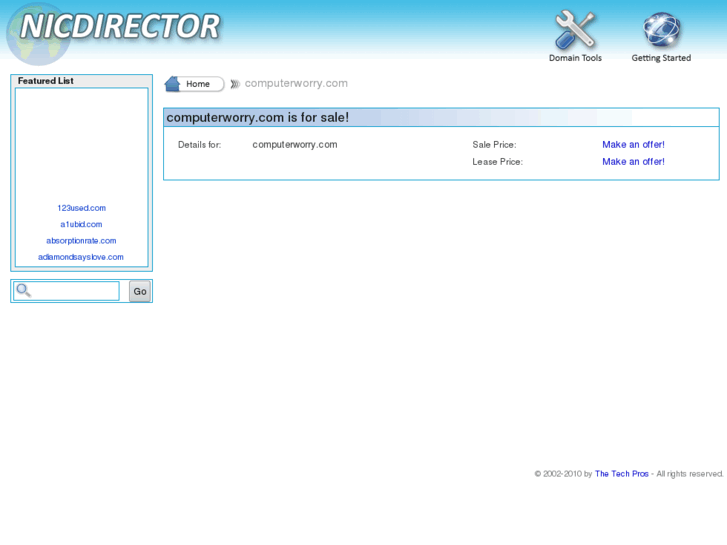The image size is (727, 545).
Task: Click Getting Started label text
Action: coord(661,58)
